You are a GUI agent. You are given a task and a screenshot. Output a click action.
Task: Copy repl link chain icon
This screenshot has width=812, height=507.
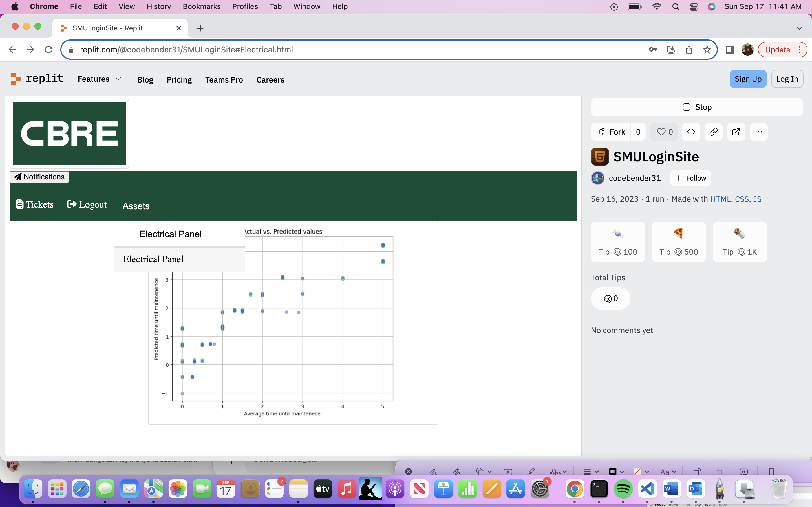pyautogui.click(x=713, y=132)
